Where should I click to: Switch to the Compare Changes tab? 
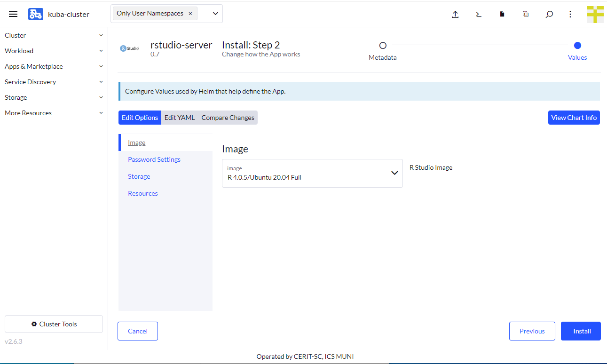pos(228,118)
